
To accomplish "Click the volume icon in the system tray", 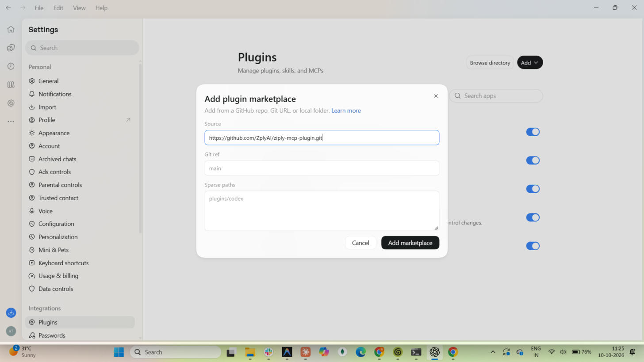I will tap(563, 352).
